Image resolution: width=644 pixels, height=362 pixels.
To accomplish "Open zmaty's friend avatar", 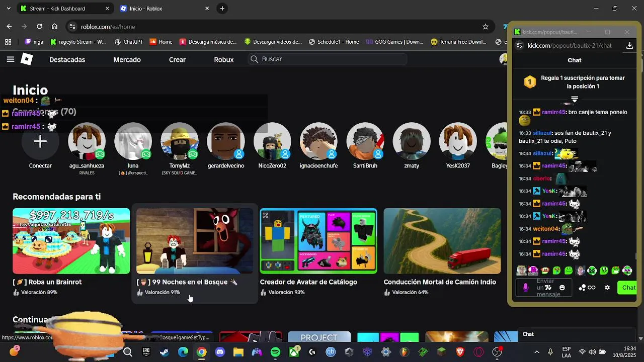I will [x=412, y=141].
